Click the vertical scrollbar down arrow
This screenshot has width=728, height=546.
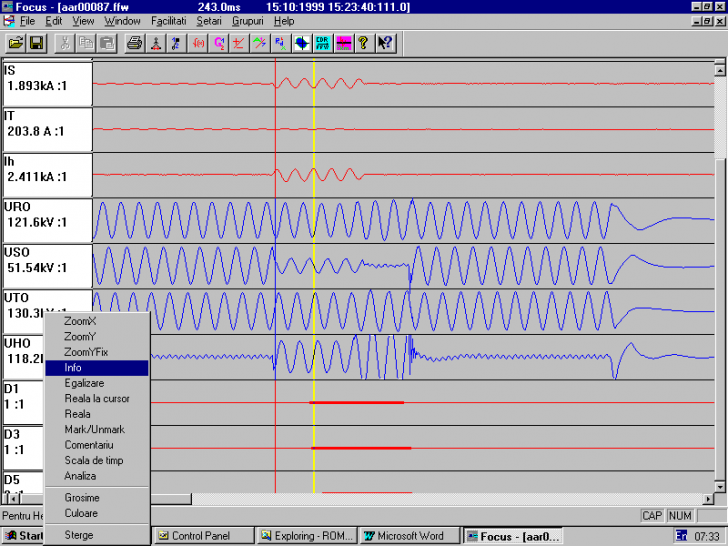click(721, 485)
